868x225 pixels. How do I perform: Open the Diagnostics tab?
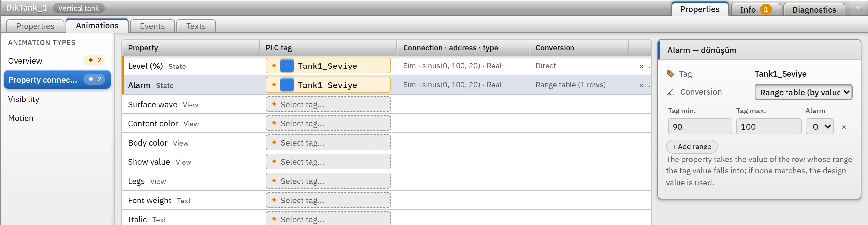[x=814, y=9]
